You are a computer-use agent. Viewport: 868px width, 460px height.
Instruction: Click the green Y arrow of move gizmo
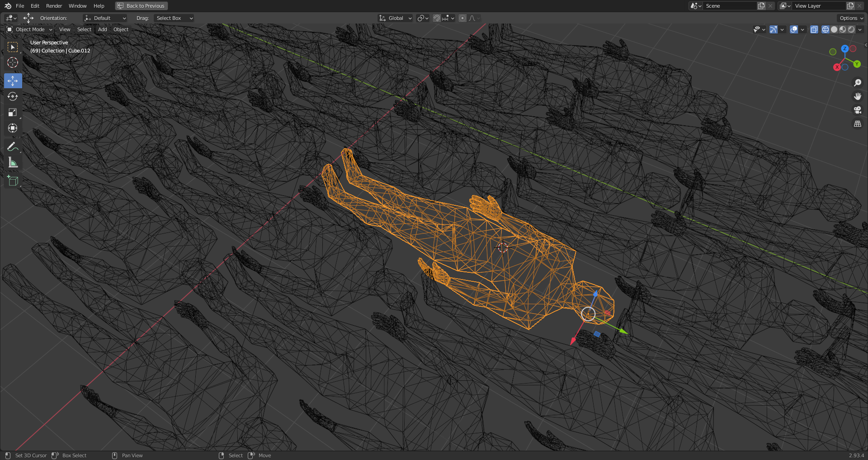(623, 332)
